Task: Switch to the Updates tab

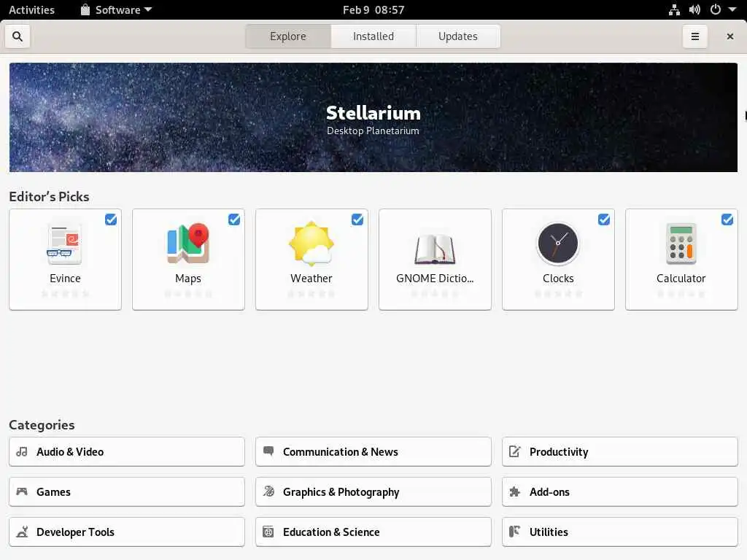Action: (458, 36)
